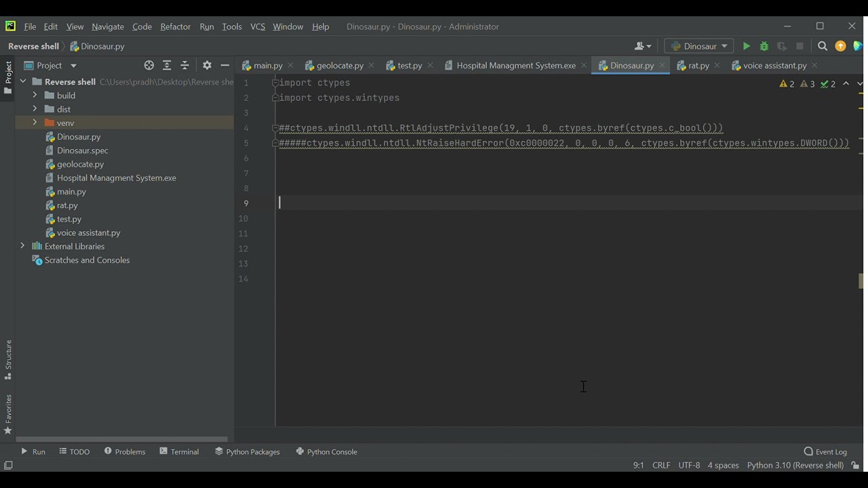Expand External Libraries node
868x488 pixels.
pos(23,246)
